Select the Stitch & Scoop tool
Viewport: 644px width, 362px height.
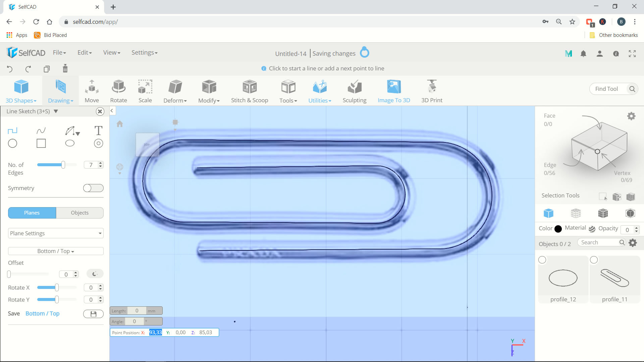coord(249,90)
